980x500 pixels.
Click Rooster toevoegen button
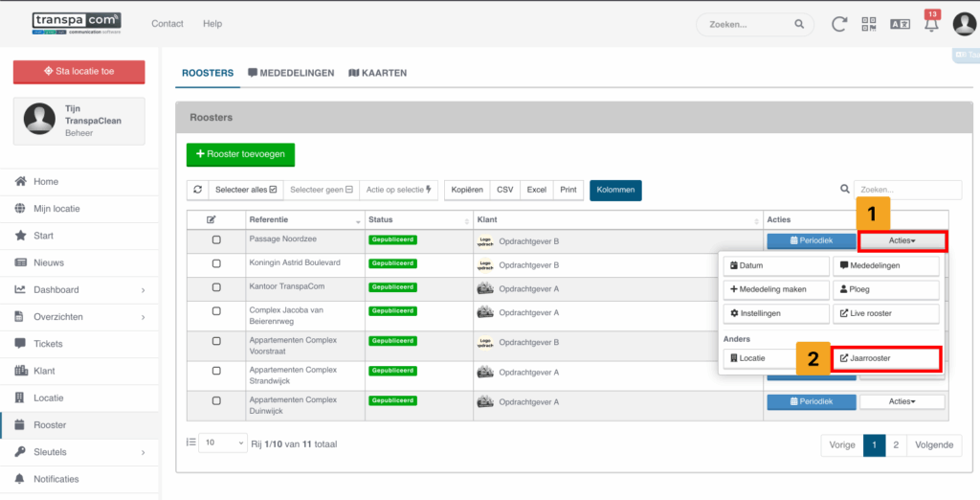(240, 154)
